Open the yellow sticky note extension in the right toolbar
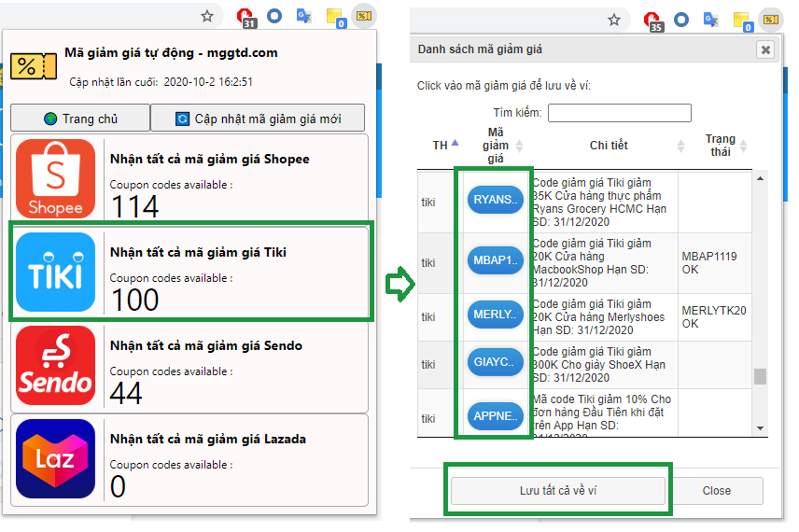Screen dimensions: 799x532 pos(743,21)
